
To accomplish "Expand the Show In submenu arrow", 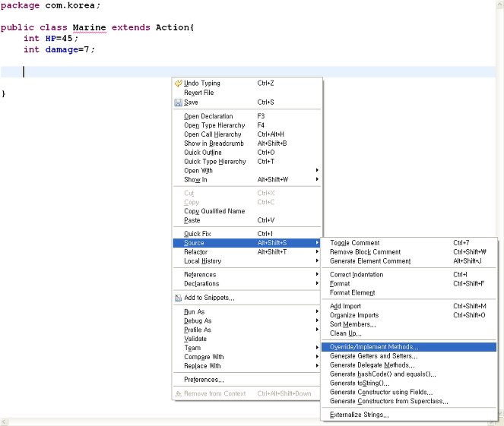I will tap(317, 179).
